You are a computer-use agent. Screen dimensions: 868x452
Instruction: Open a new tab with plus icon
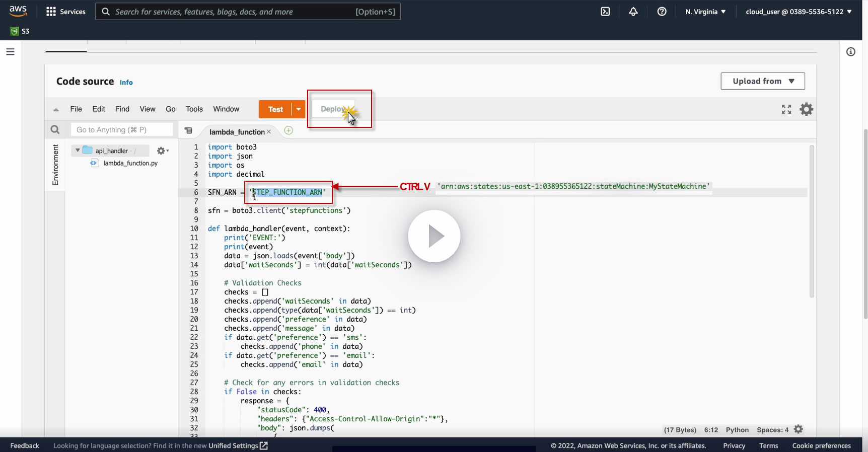[288, 131]
